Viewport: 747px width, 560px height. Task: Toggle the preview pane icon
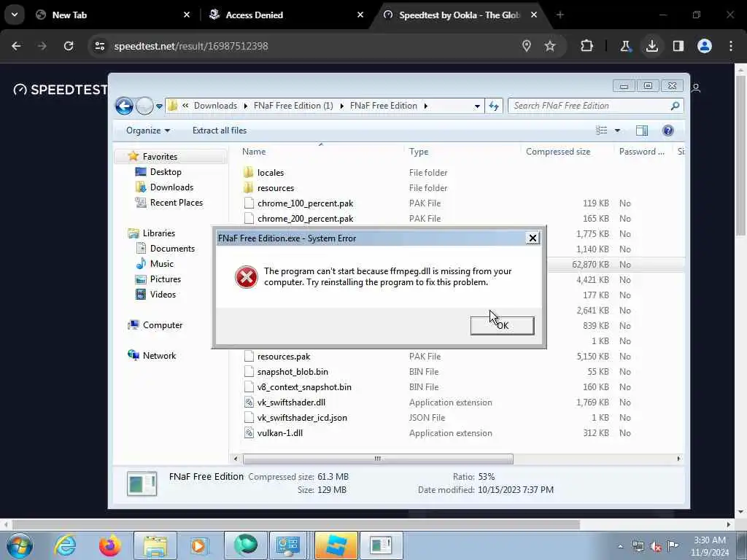(642, 131)
